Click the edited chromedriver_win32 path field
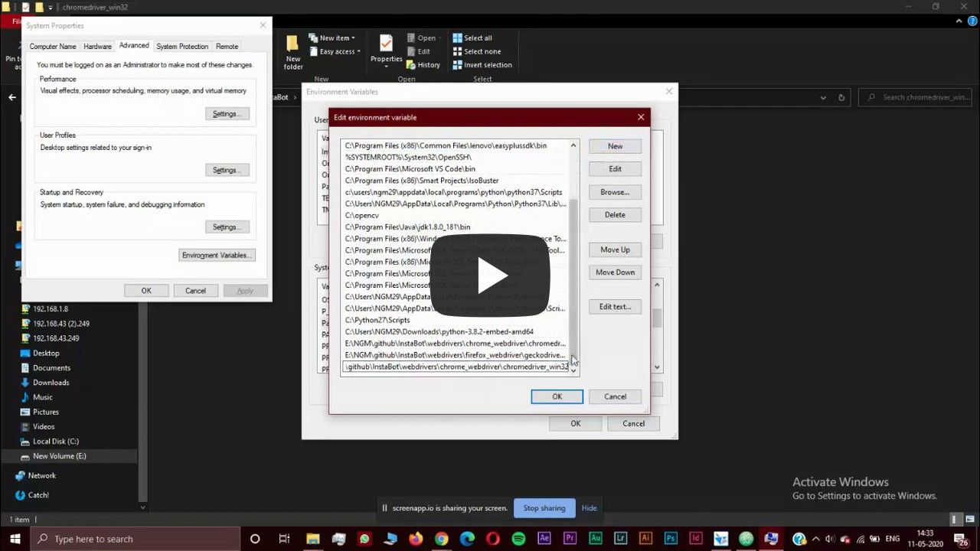 tap(456, 367)
